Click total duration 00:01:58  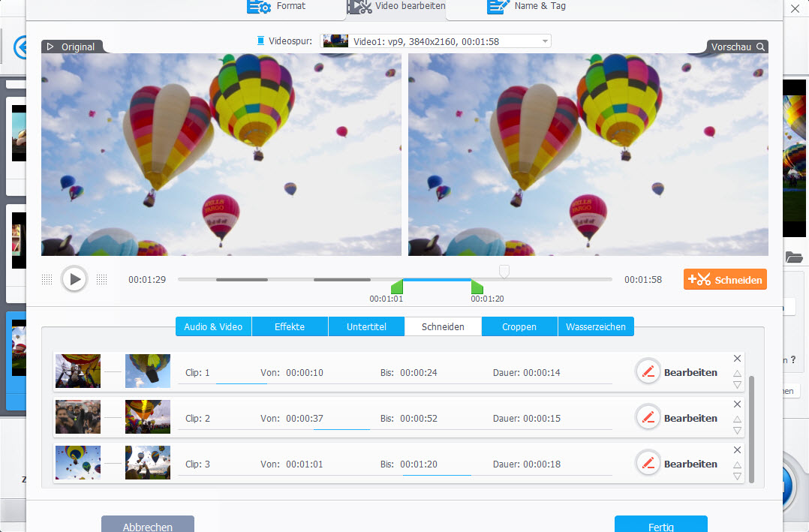[643, 280]
